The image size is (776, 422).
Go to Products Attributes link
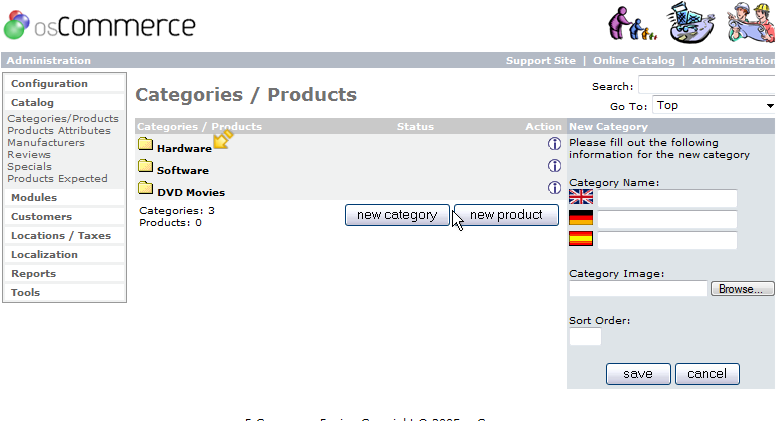pos(59,131)
